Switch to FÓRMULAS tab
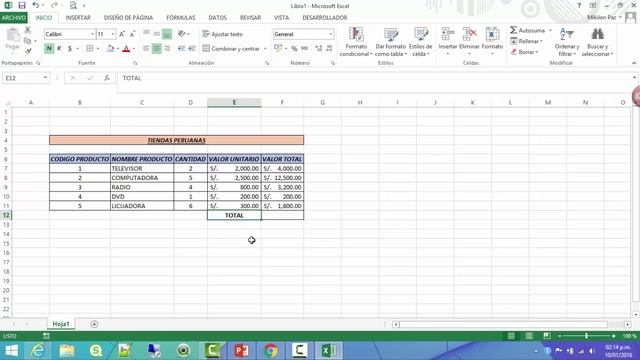Screen dimensions: 640x360 coord(181,18)
